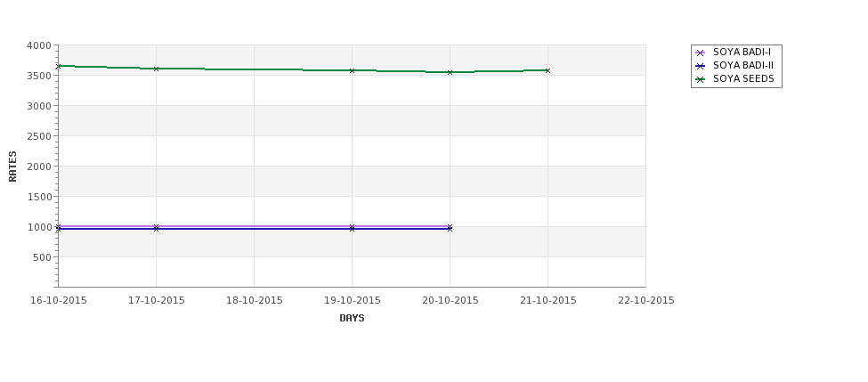Image resolution: width=868 pixels, height=382 pixels.
Task: Click the SOYA BADI-II legend marker icon
Action: 700,66
